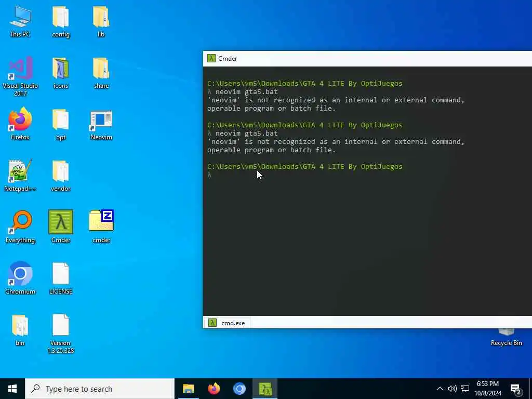This screenshot has height=399, width=532.
Task: Launch Visual Studio 2017 shortcut
Action: [x=20, y=76]
